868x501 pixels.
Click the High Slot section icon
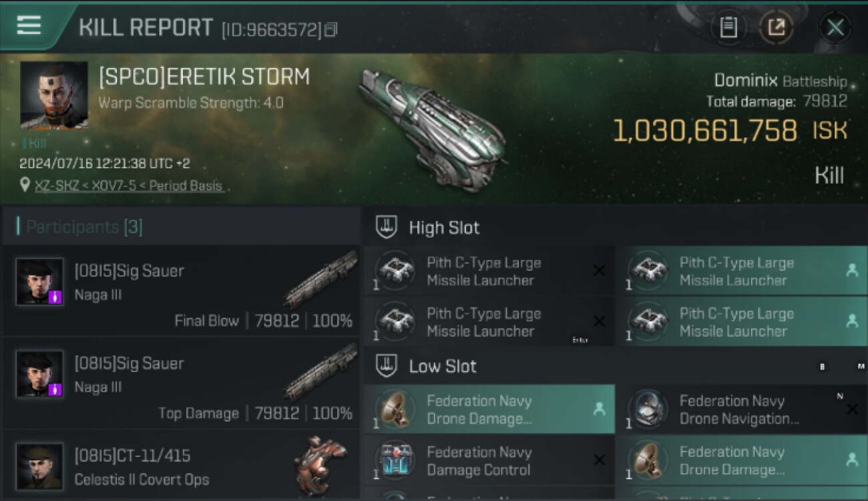point(386,227)
